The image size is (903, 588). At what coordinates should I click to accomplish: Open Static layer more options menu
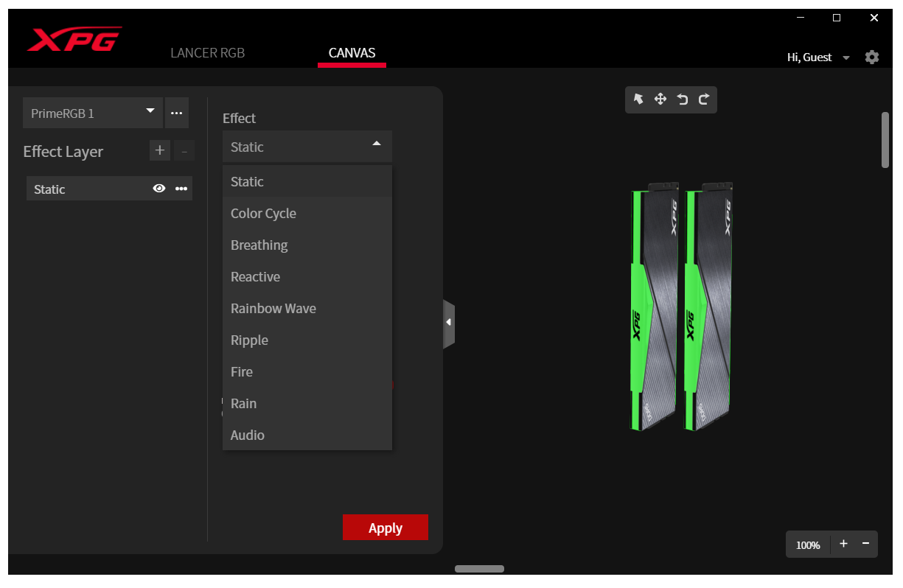(181, 189)
